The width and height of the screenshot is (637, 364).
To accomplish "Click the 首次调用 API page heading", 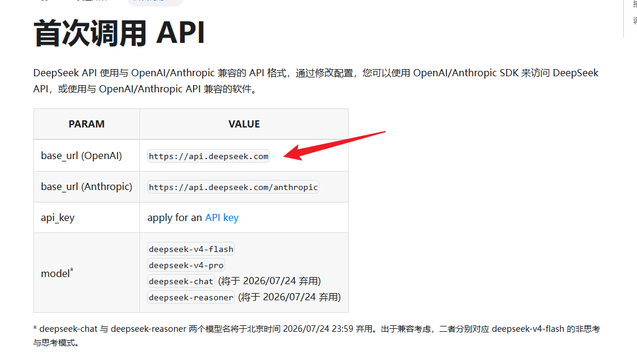I will (x=119, y=33).
